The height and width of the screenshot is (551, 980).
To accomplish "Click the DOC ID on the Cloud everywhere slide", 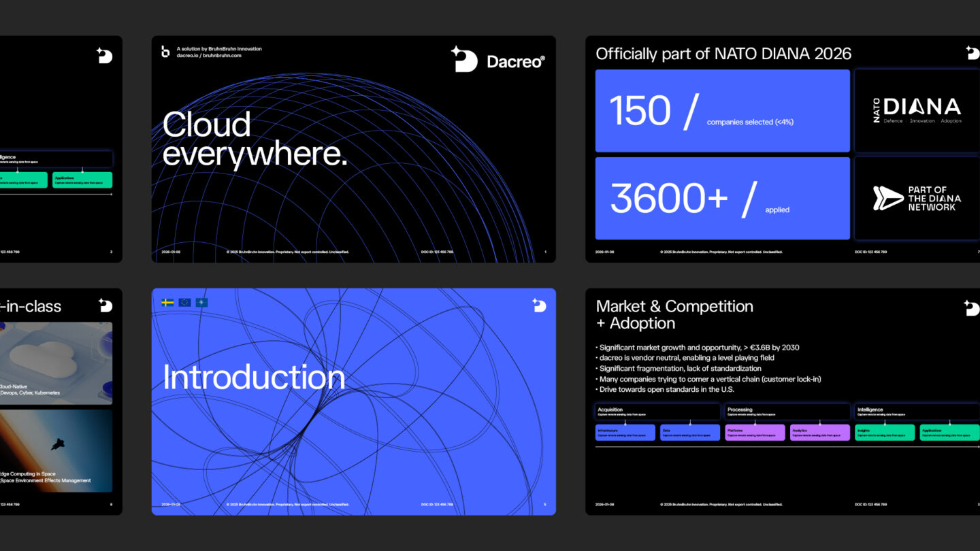I will coord(437,252).
